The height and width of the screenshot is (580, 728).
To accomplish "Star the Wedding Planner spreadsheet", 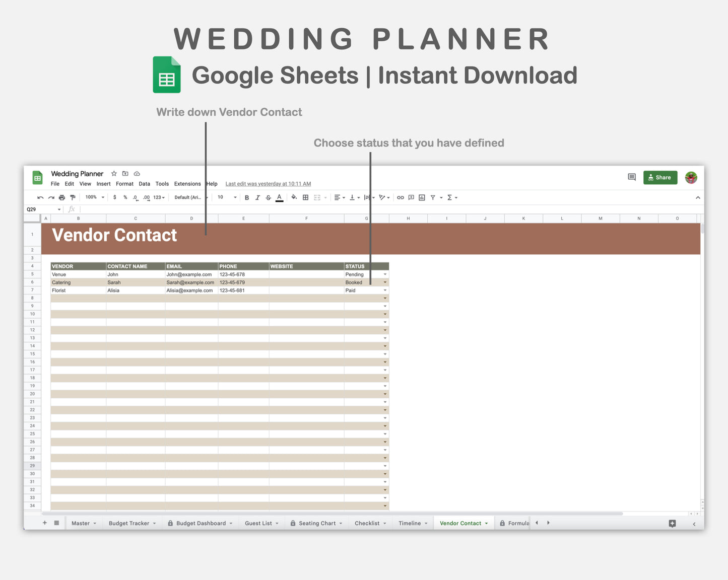I will pyautogui.click(x=113, y=173).
